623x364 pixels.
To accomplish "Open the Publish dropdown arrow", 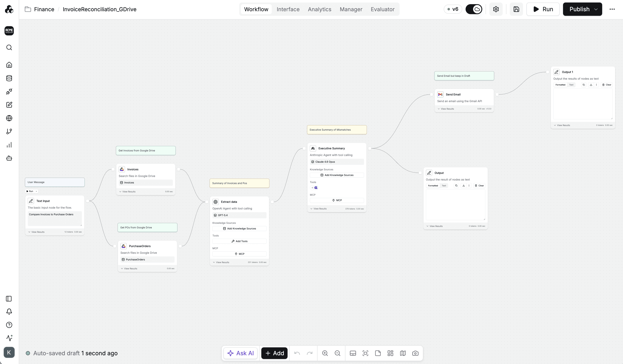I will pyautogui.click(x=596, y=9).
